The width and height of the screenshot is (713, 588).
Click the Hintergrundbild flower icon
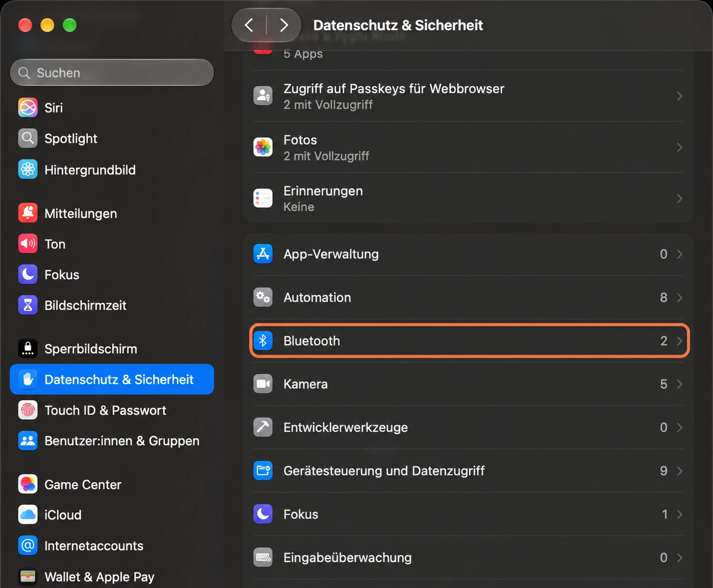pyautogui.click(x=28, y=169)
